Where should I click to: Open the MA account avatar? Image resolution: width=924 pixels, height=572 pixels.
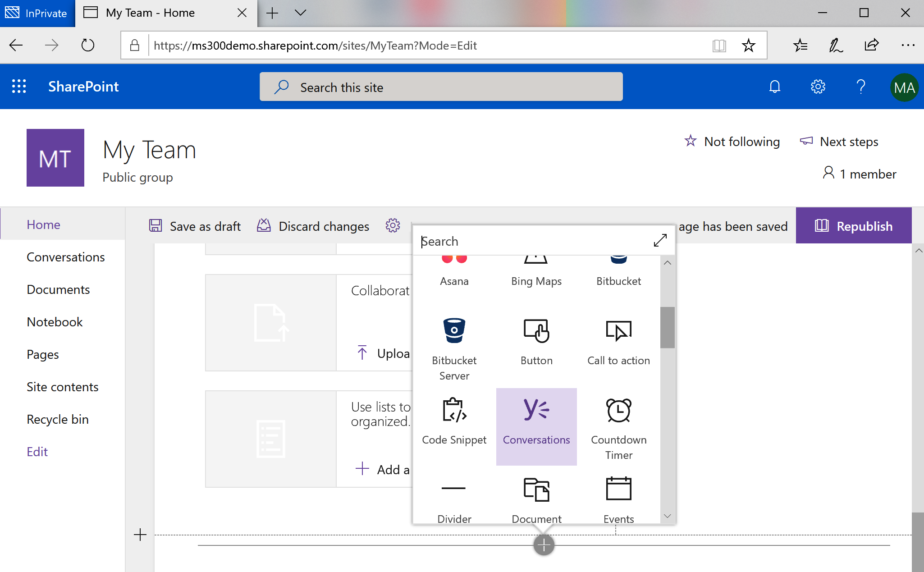(x=904, y=87)
